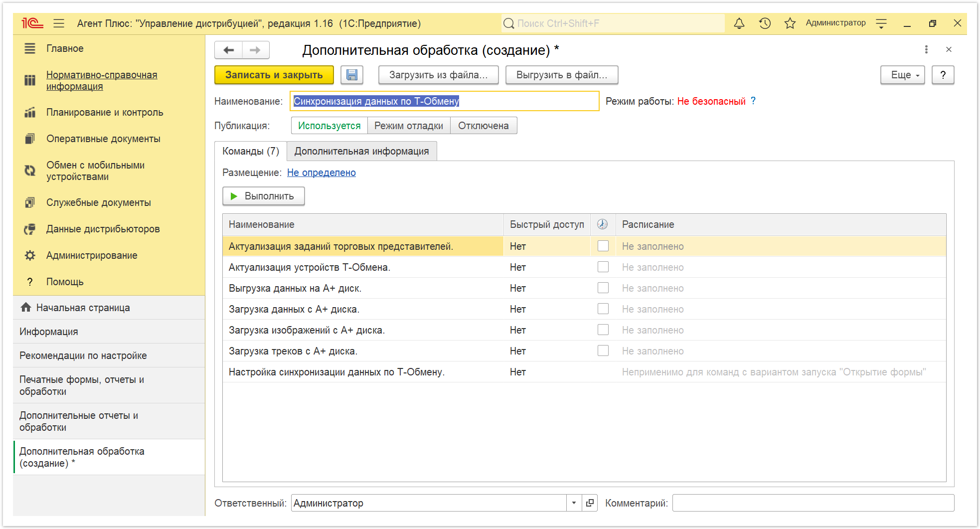Open Планирование и контроль section icon
The image size is (980, 529).
tap(30, 113)
